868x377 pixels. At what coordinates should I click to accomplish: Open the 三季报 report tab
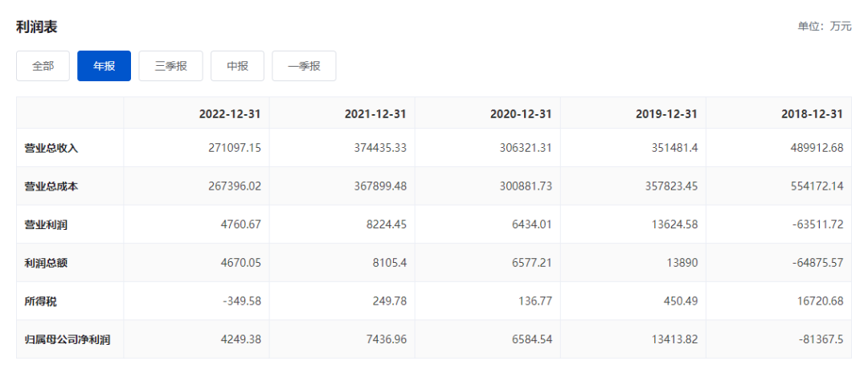click(x=171, y=66)
